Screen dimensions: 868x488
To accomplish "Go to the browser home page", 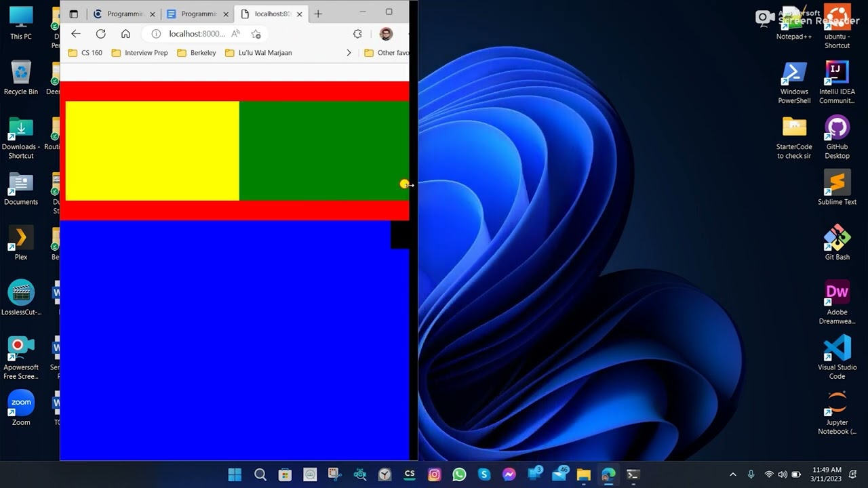I will pos(125,34).
